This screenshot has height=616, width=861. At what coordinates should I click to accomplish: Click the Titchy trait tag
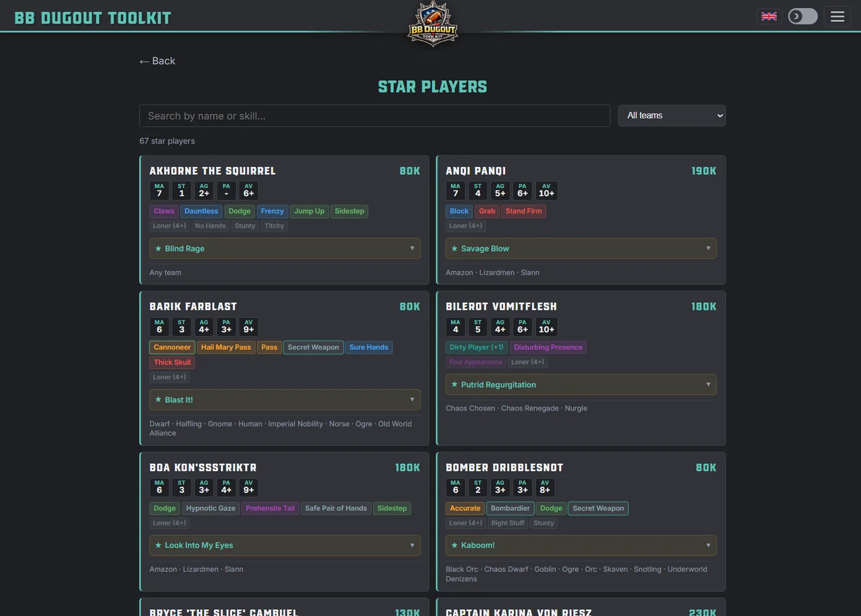pos(274,226)
